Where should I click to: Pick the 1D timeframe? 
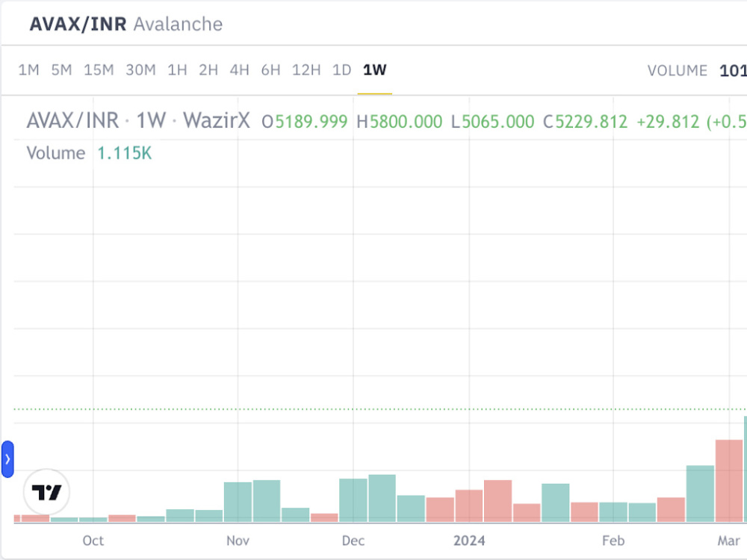tap(341, 70)
